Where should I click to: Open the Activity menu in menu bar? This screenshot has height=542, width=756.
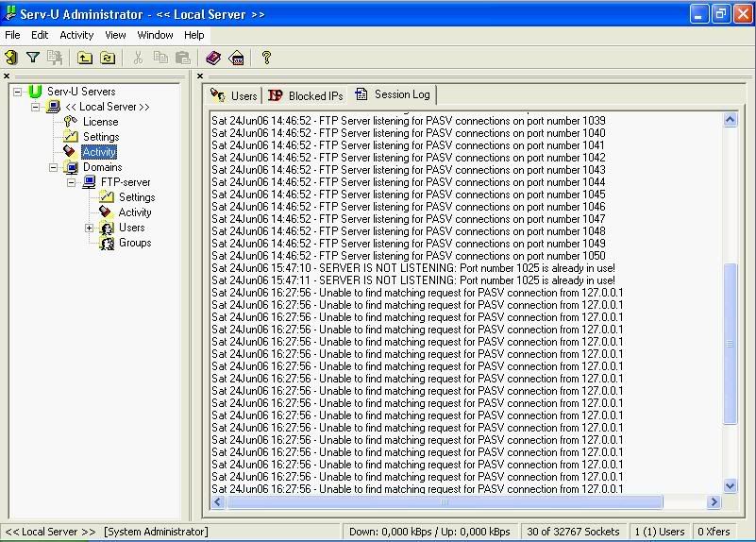click(76, 35)
